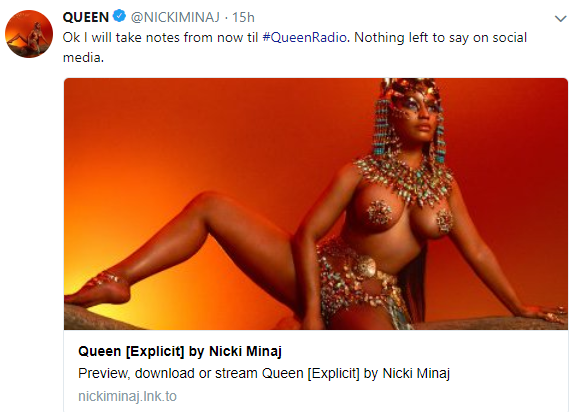Expand the tweet options chevron
The image size is (572, 412).
point(560,18)
